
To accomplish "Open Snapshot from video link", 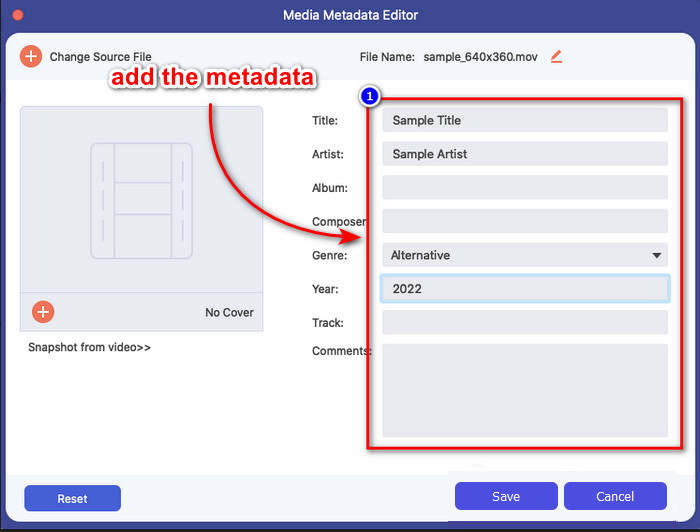I will (89, 348).
